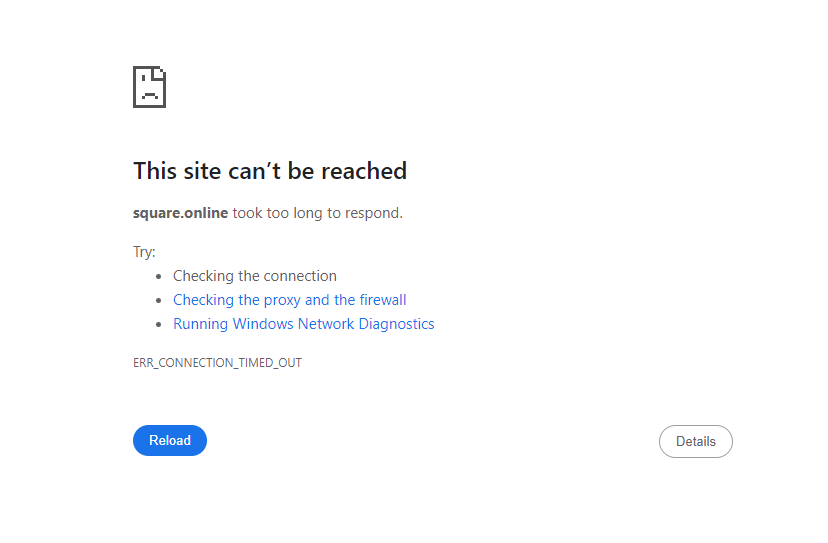Run Windows Network Diagnostics link

coord(303,324)
